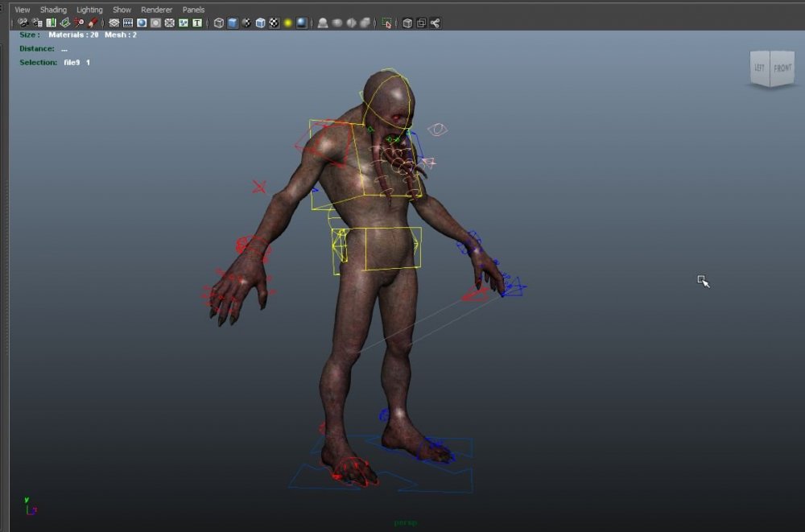Expand the Lighting menu
The image size is (805, 532).
click(89, 10)
